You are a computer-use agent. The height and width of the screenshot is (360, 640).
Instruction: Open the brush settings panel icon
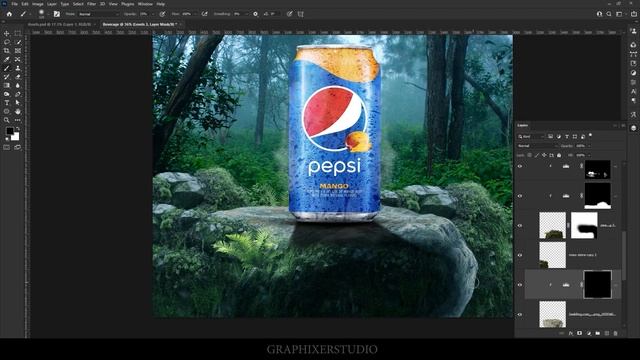57,14
